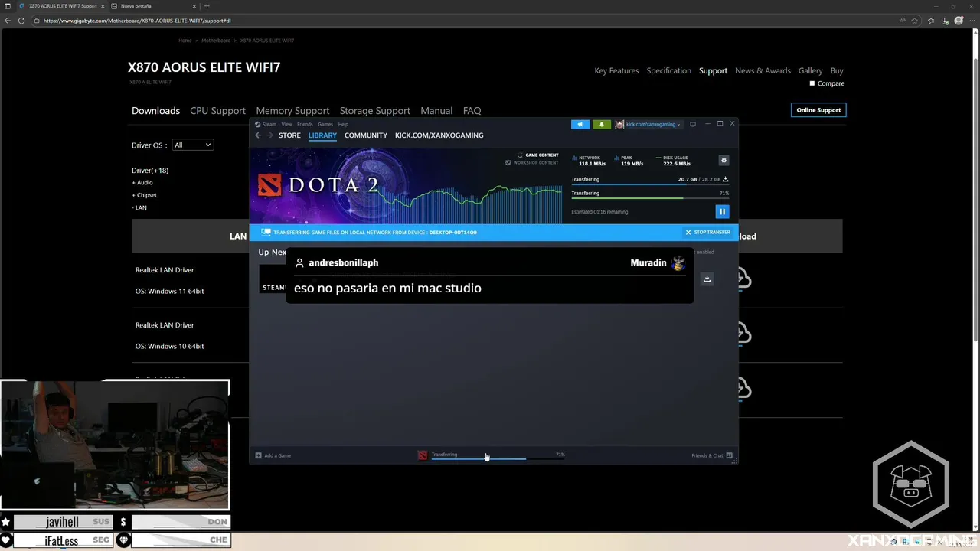Image resolution: width=980 pixels, height=551 pixels.
Task: Select the FAQ tab
Action: pos(472,111)
